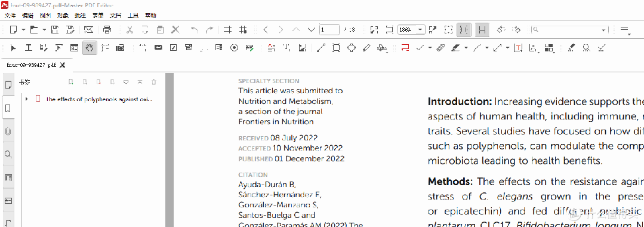Image resolution: width=644 pixels, height=227 pixels.
Task: Click the red Sticky Note annotation icon
Action: [405, 48]
